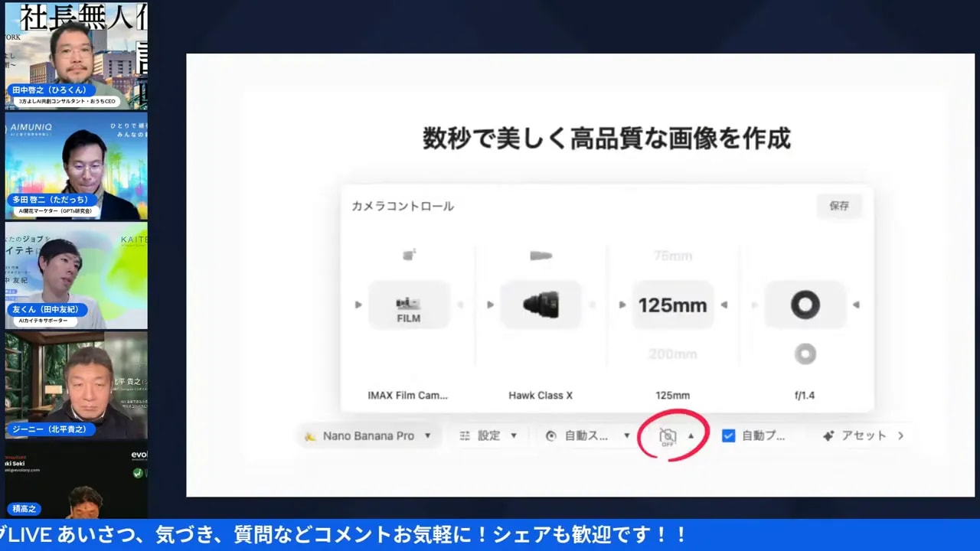Click the camera thumbnail above the FILM selector
Image resolution: width=980 pixels, height=551 pixels.
[x=409, y=256]
